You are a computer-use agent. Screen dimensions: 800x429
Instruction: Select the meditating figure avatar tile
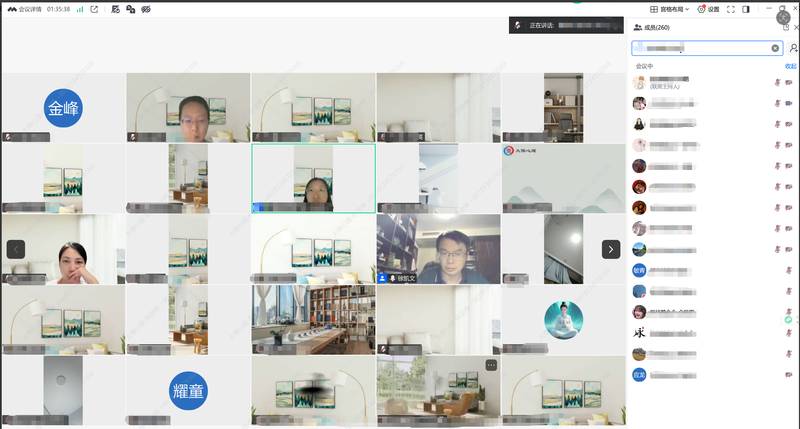(x=563, y=320)
